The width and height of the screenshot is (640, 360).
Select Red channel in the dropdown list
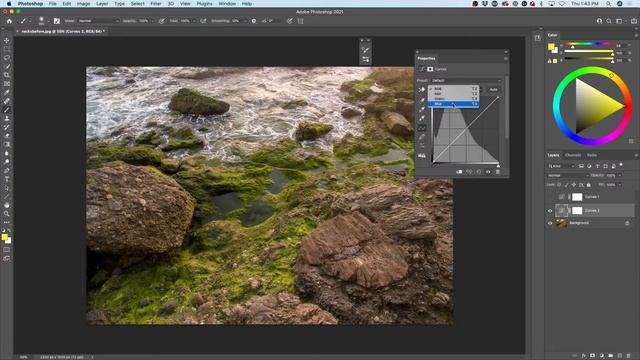click(x=453, y=93)
